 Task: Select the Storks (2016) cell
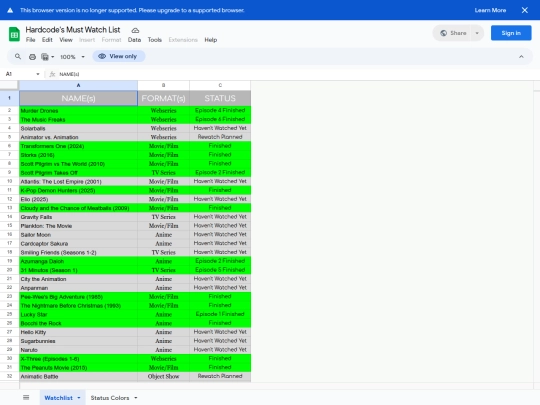tap(78, 155)
